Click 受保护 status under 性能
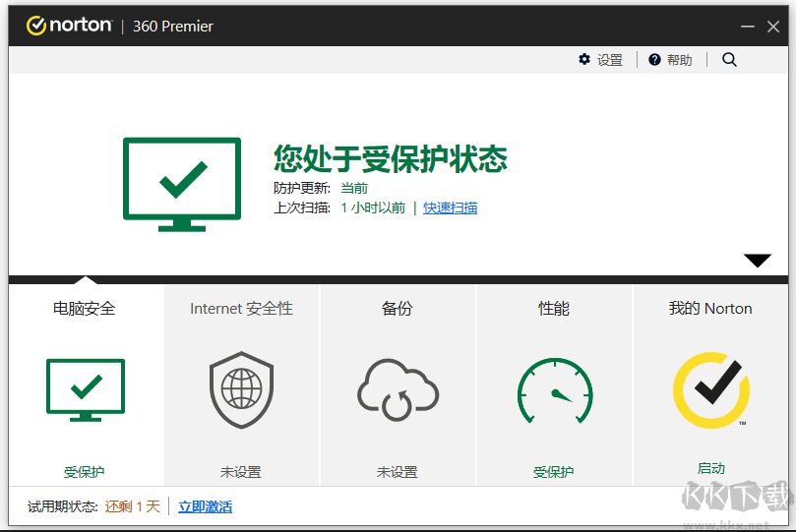 tap(553, 472)
